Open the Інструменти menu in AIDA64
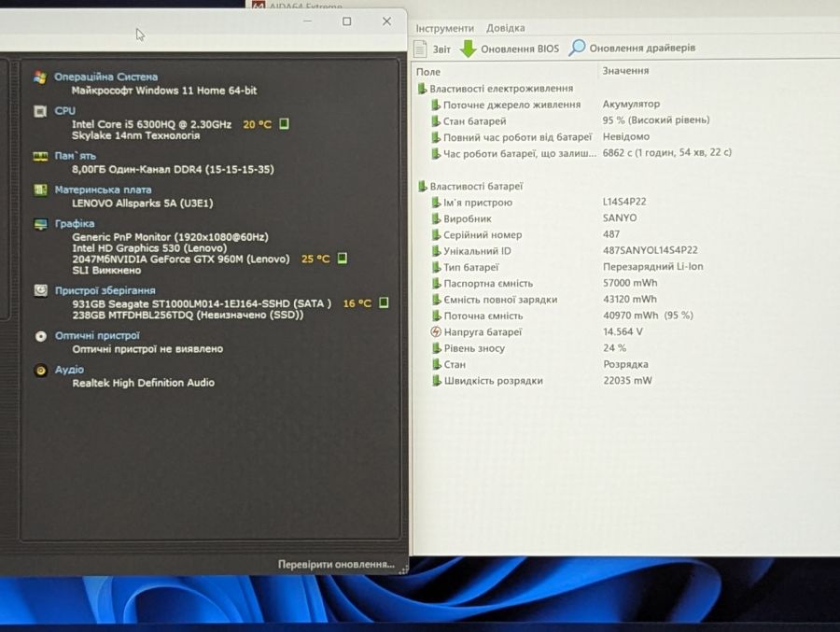The image size is (840, 632). coord(444,28)
